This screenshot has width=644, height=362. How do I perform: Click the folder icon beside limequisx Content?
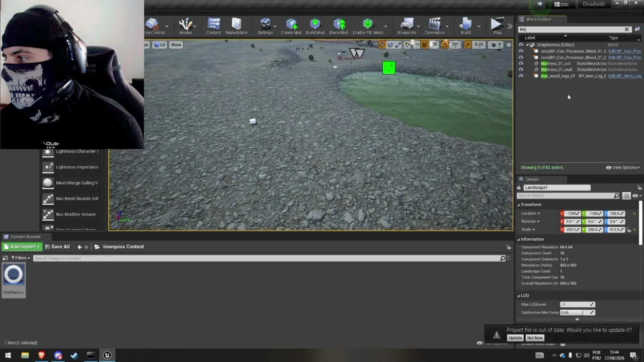(x=97, y=247)
